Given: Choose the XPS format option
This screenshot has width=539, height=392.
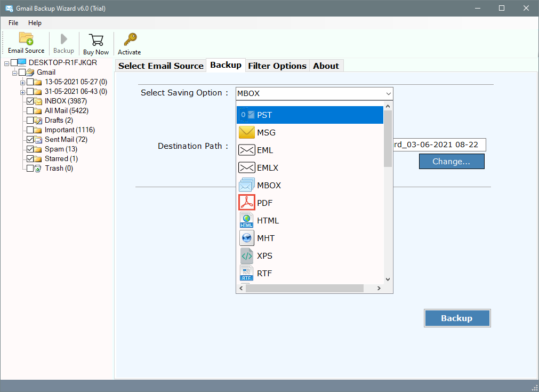Looking at the screenshot, I should click(x=310, y=256).
